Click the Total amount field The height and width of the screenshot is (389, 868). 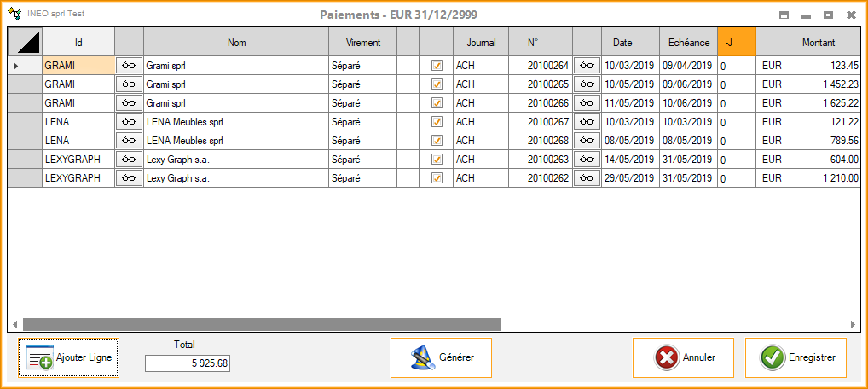[188, 364]
